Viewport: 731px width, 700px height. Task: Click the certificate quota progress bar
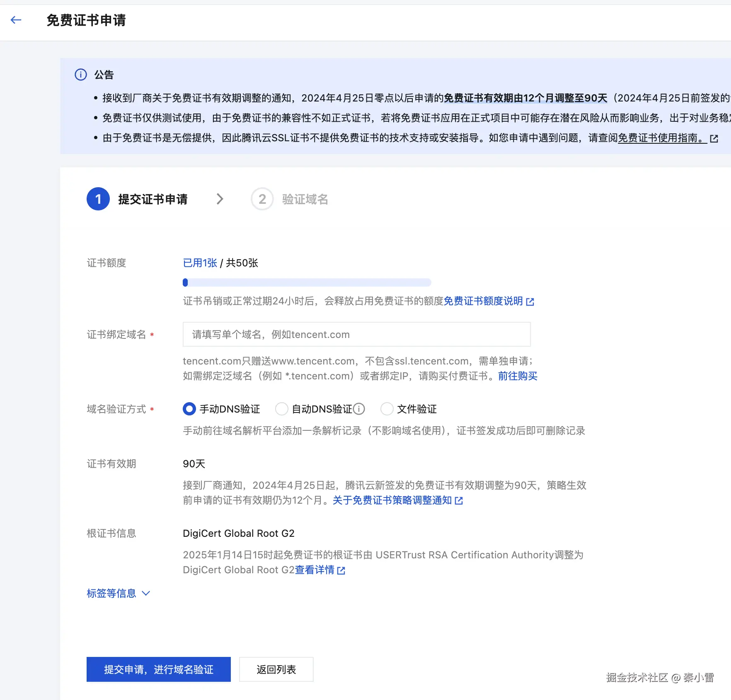307,282
